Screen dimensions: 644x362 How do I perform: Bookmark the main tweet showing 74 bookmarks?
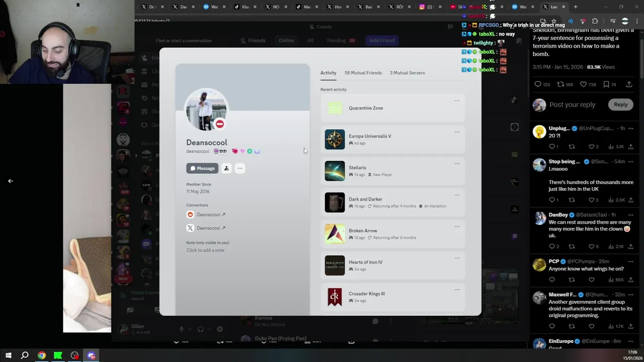[x=606, y=84]
